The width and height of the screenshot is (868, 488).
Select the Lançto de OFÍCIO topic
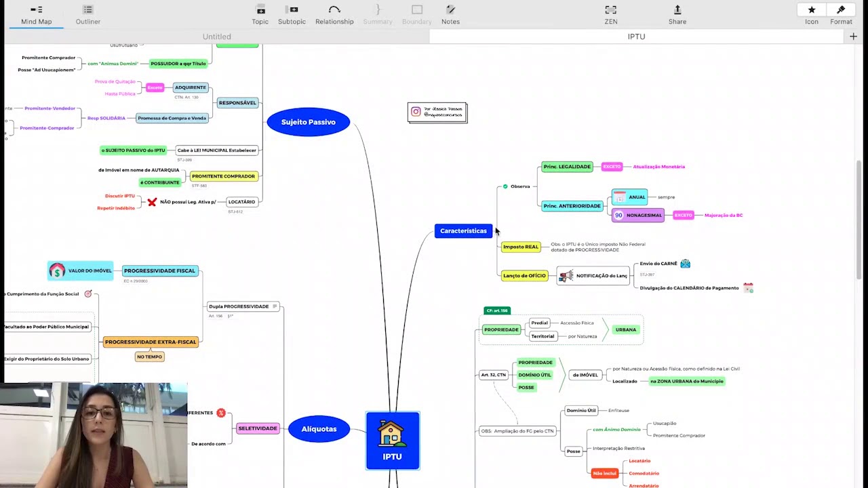point(524,276)
